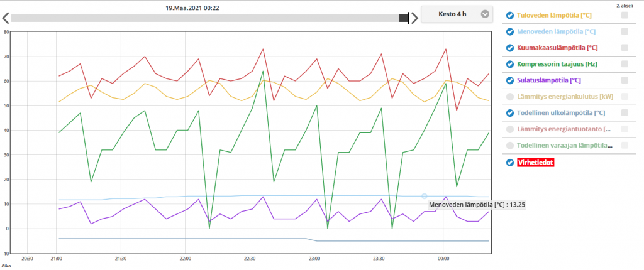644x270 pixels.
Task: Click the dark handle on the time slider
Action: tap(404, 18)
